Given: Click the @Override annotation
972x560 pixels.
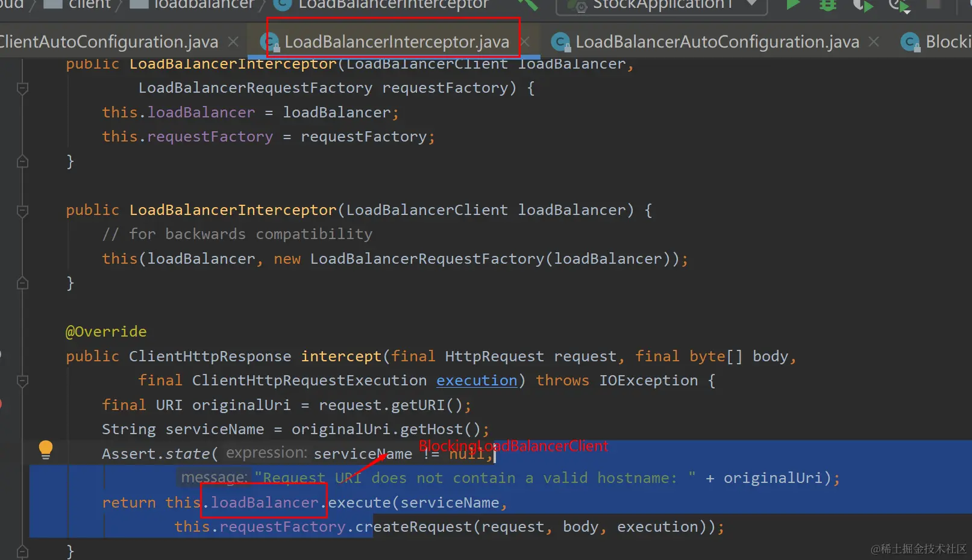Looking at the screenshot, I should tap(106, 332).
